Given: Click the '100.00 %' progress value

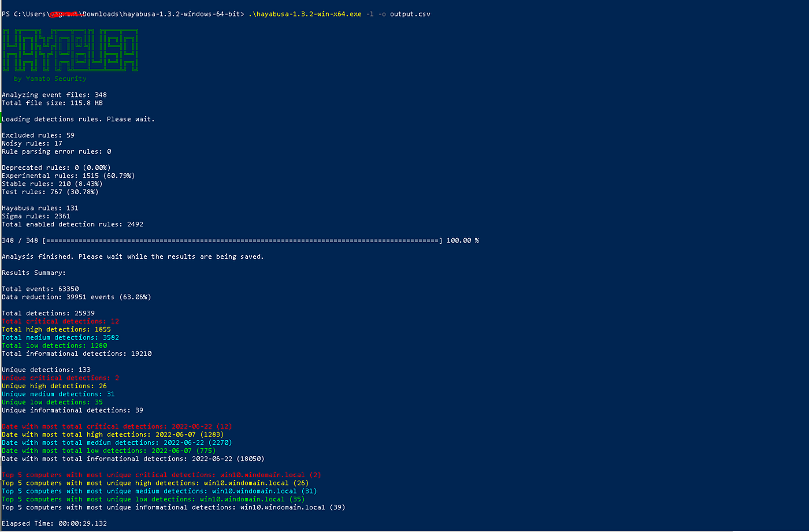Looking at the screenshot, I should pos(463,240).
